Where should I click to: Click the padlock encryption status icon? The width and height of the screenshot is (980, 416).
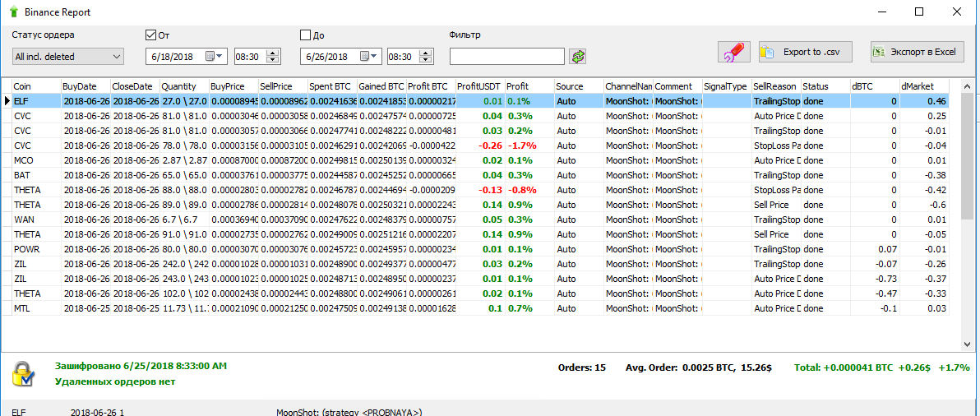click(24, 373)
